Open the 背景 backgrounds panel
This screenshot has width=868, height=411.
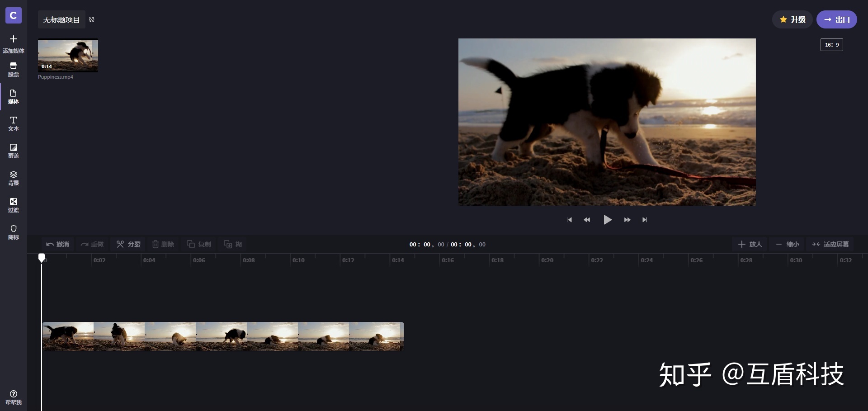[14, 178]
